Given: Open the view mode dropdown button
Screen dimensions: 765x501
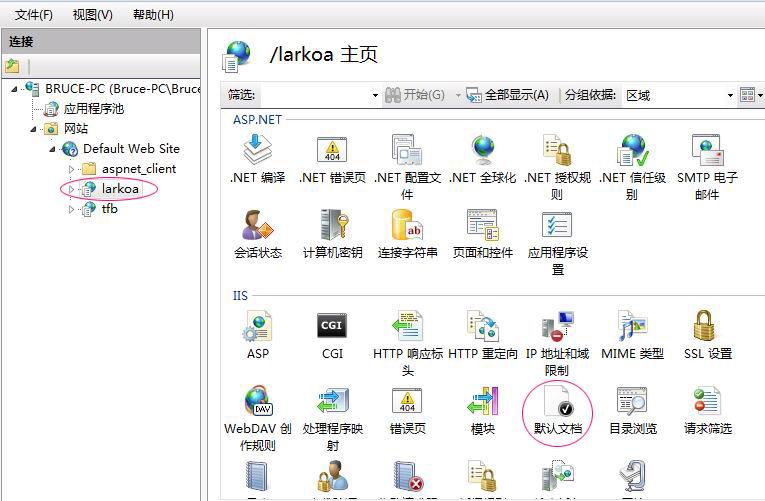Looking at the screenshot, I should (x=750, y=95).
